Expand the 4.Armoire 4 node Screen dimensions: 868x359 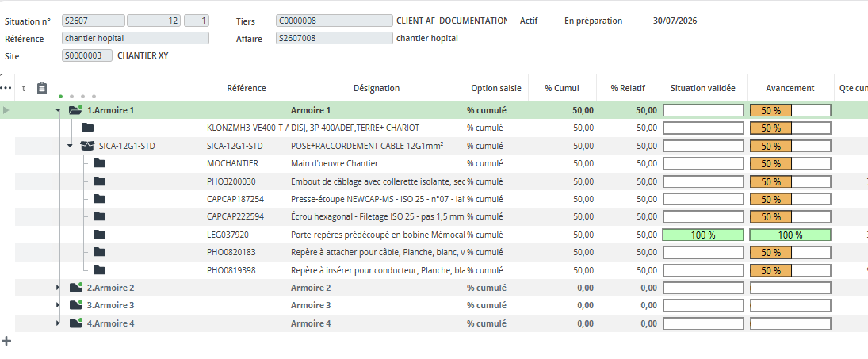pos(58,323)
